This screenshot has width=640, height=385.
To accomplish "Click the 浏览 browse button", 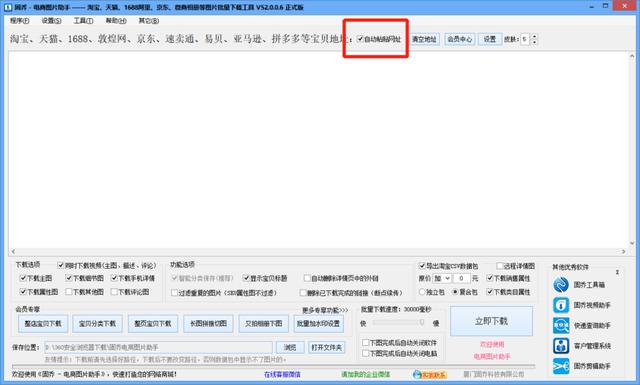I will click(290, 347).
